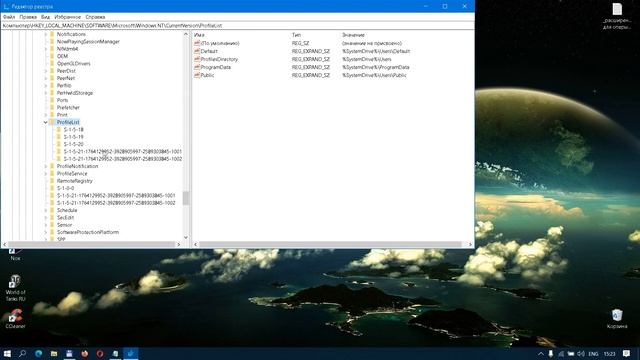Select the Prefetcher folder icon
This screenshot has width=640, height=360.
pos(52,107)
